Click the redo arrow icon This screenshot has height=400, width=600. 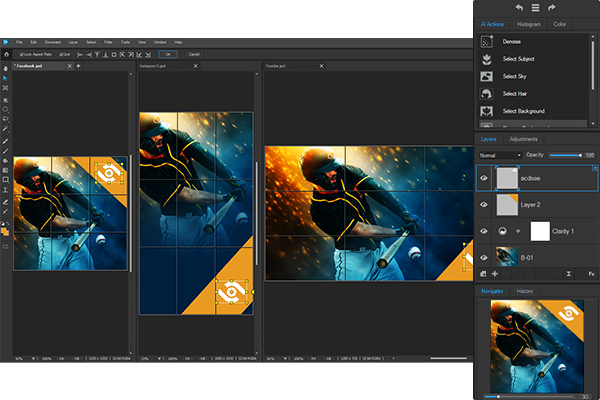(549, 8)
